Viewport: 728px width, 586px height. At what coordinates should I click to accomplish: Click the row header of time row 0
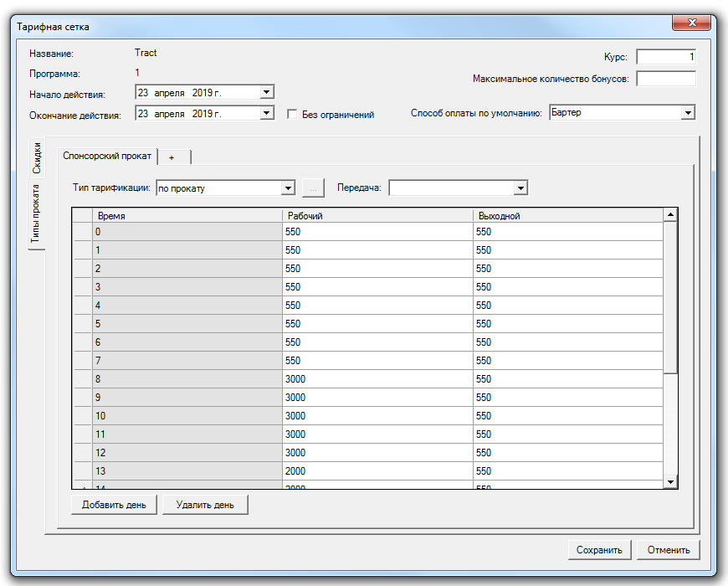point(83,232)
